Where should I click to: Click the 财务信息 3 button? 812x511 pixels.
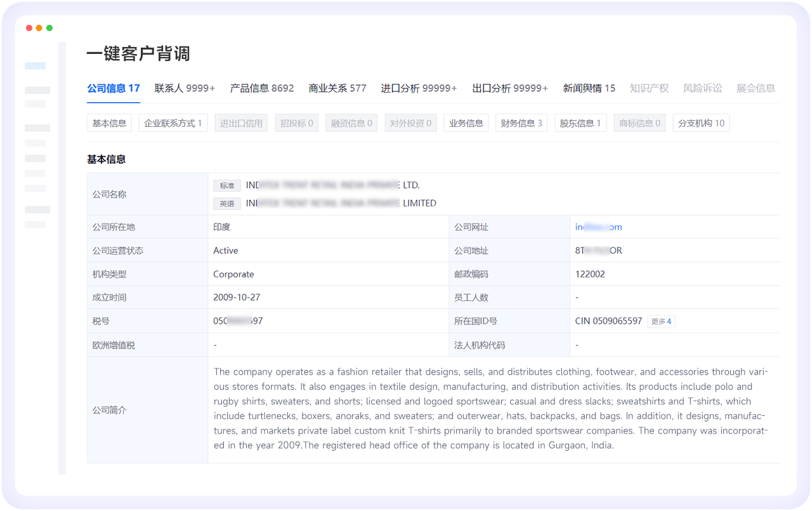521,123
